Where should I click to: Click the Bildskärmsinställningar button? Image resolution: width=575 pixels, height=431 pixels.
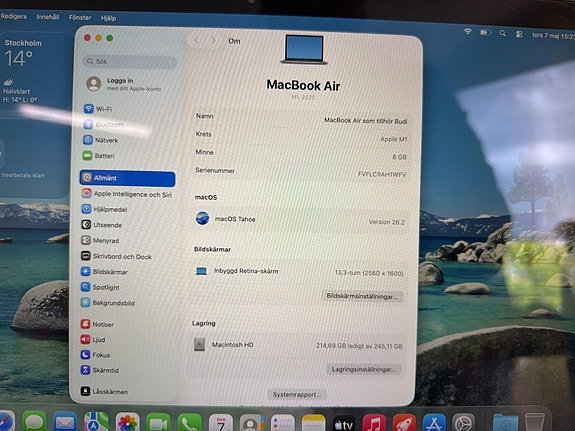point(362,296)
